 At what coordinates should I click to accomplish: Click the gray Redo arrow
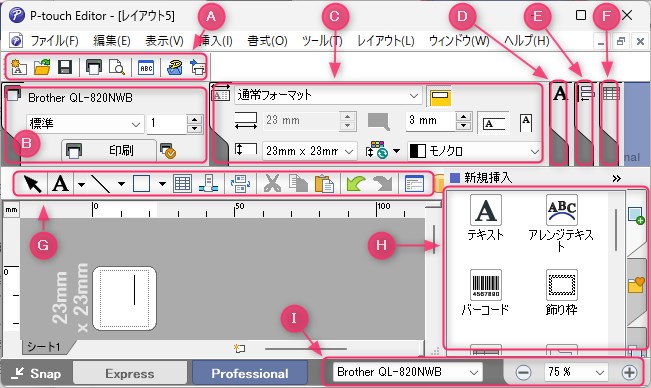[383, 183]
